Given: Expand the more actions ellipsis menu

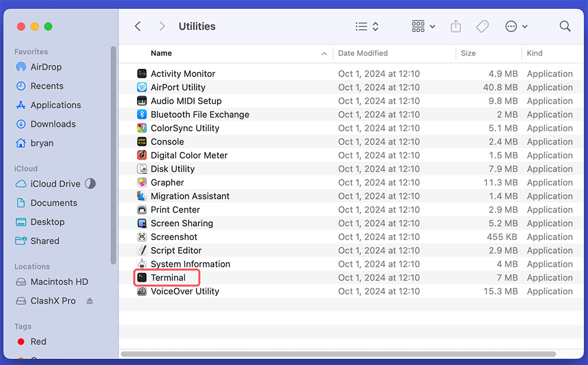Looking at the screenshot, I should (516, 26).
